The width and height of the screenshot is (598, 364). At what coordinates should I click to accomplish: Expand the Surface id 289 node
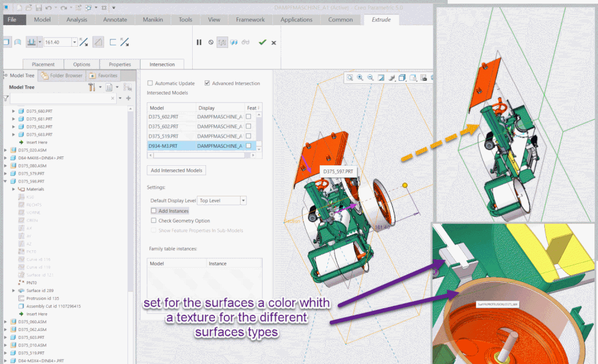click(14, 291)
